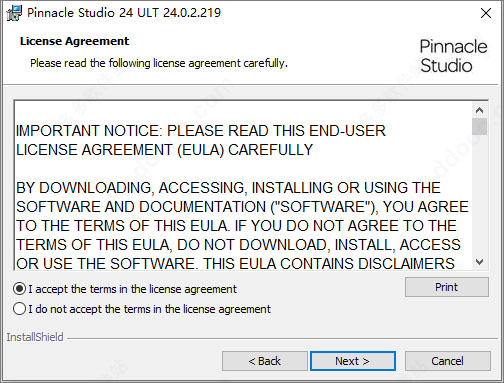Click inside the EULA text box
504x383 pixels.
[x=243, y=185]
